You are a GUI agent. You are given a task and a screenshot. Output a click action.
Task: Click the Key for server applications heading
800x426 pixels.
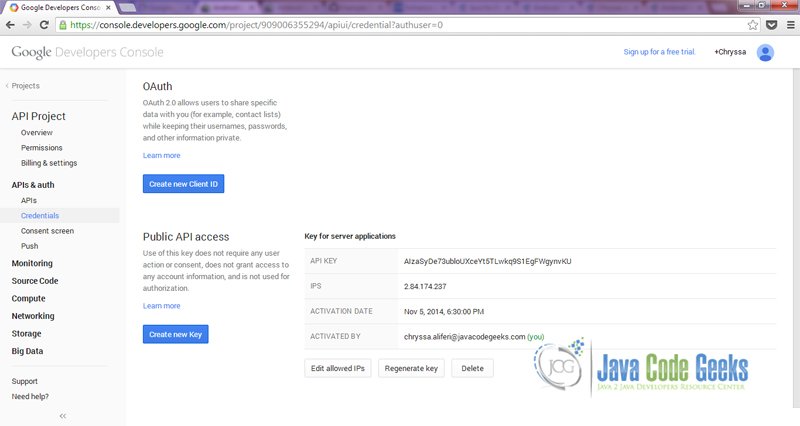point(350,236)
